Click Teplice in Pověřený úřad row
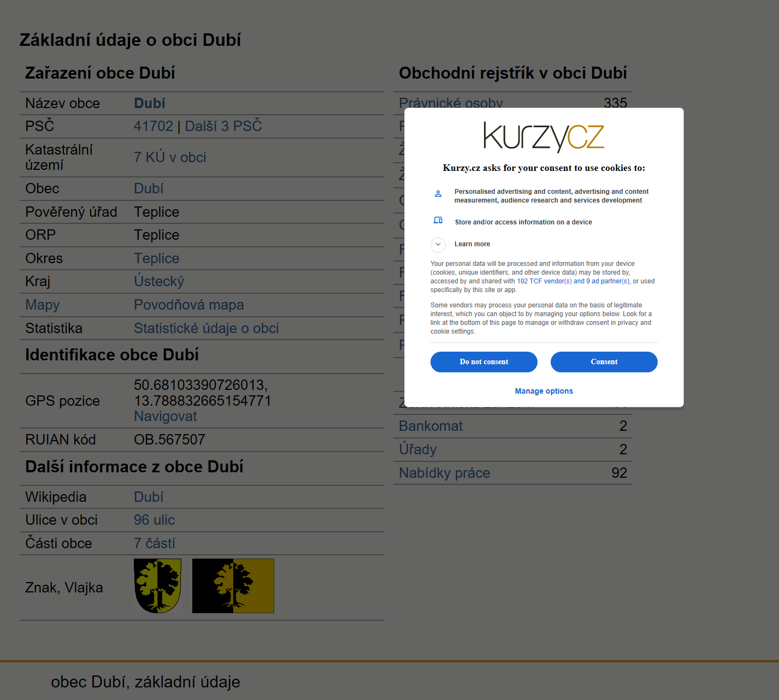 [157, 212]
